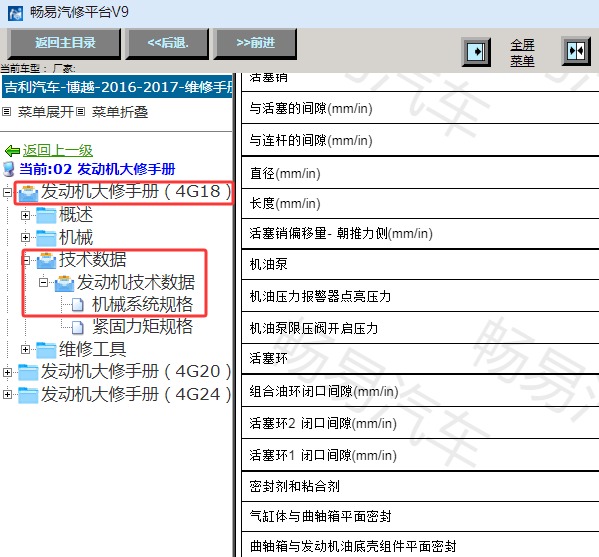Expand the 发动机大修手册(4G20) node
Screen dimensions: 599x557
pos(7,372)
